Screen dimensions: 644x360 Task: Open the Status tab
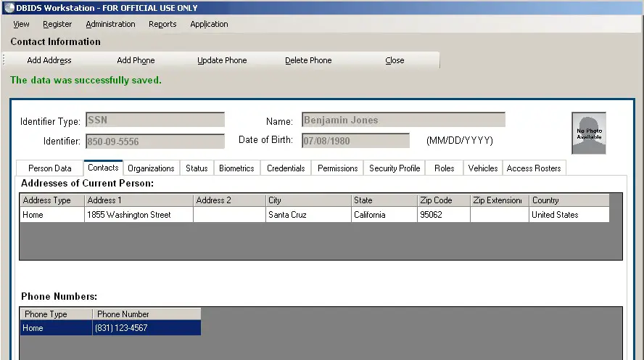(197, 168)
